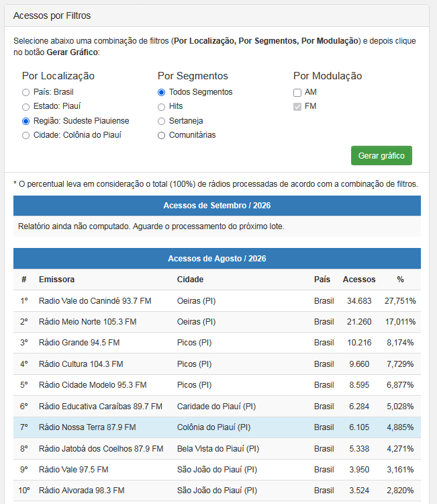Click the percentage value 5,028%

pos(400,407)
